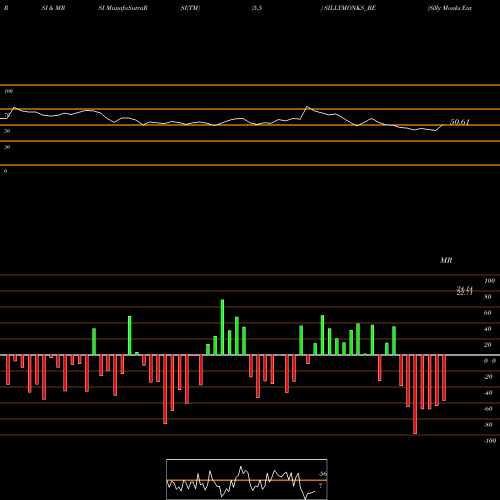Click the 'SI & MR' header label
Screen dimensions: 500x500
coord(53,8)
